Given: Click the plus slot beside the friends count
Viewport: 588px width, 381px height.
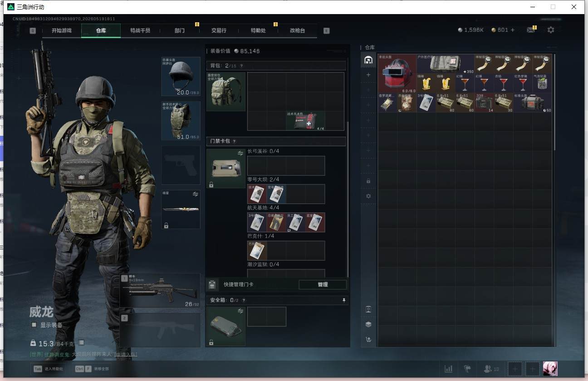Looking at the screenshot, I should (x=514, y=369).
